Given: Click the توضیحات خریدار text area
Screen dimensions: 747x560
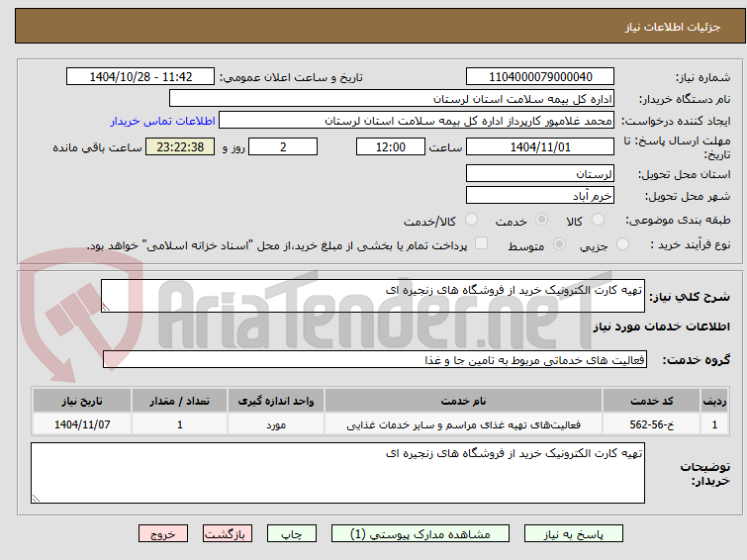Looking at the screenshot, I should [x=337, y=473].
